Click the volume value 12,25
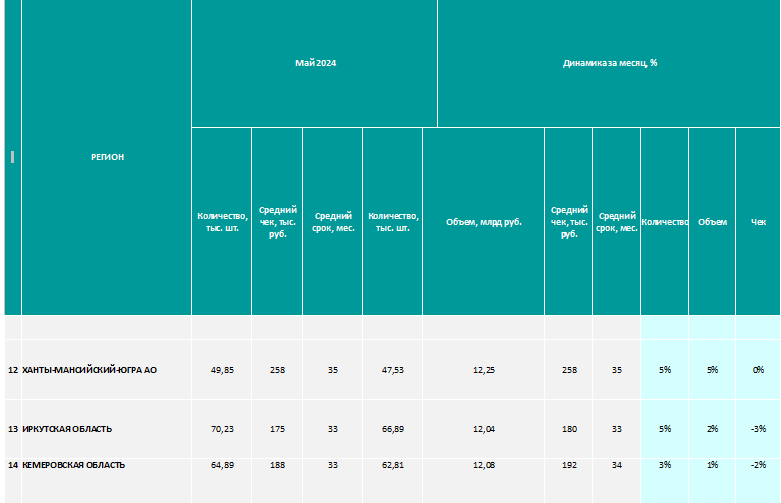The width and height of the screenshot is (781, 503). pyautogui.click(x=483, y=370)
